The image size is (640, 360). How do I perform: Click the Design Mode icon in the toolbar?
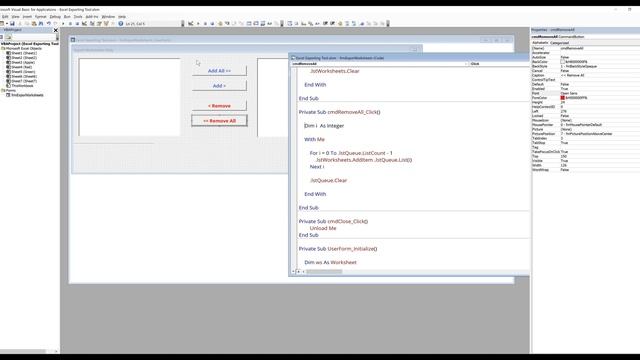pos(84,24)
